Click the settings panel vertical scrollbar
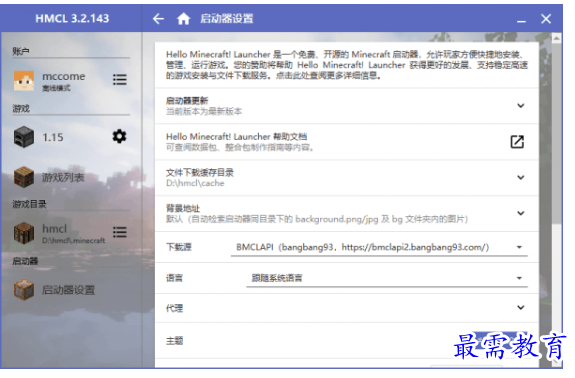 pyautogui.click(x=557, y=134)
